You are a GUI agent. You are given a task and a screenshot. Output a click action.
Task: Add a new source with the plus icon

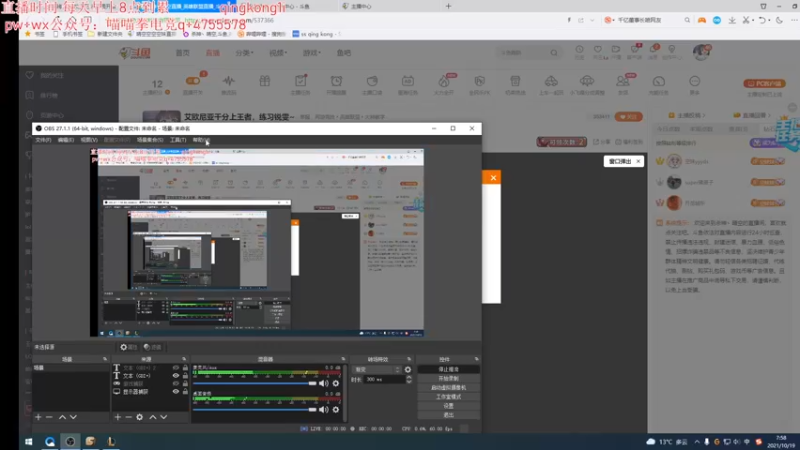[x=118, y=417]
